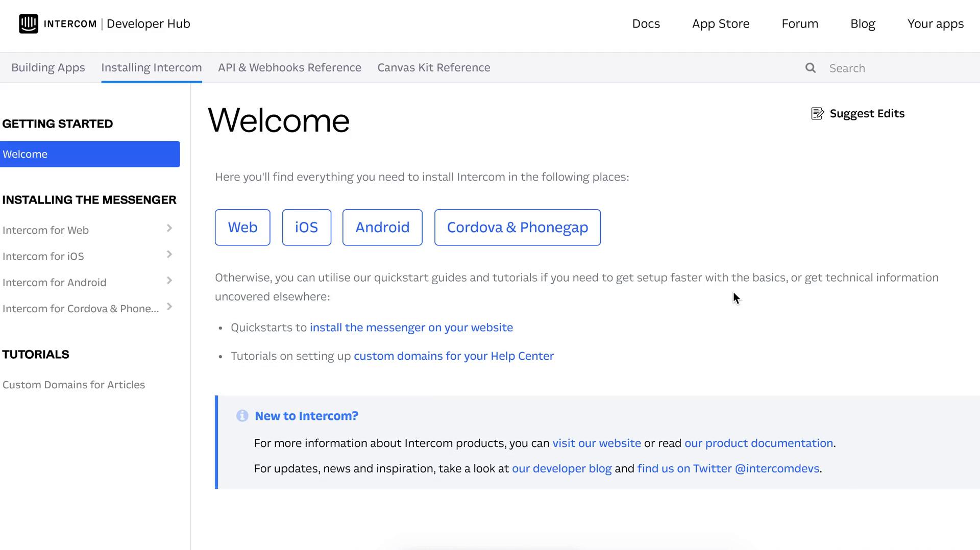Click the Welcome page heading
The width and height of the screenshot is (980, 550).
tap(279, 120)
